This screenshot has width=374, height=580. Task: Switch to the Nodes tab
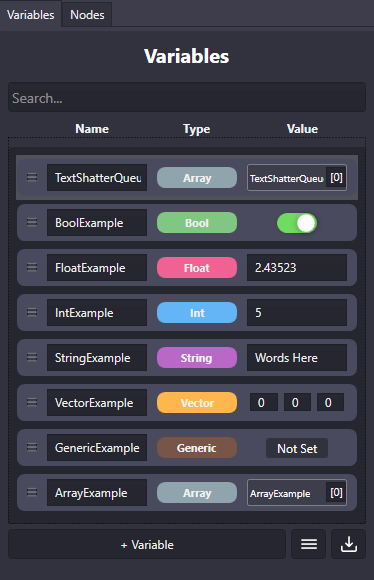(x=87, y=15)
